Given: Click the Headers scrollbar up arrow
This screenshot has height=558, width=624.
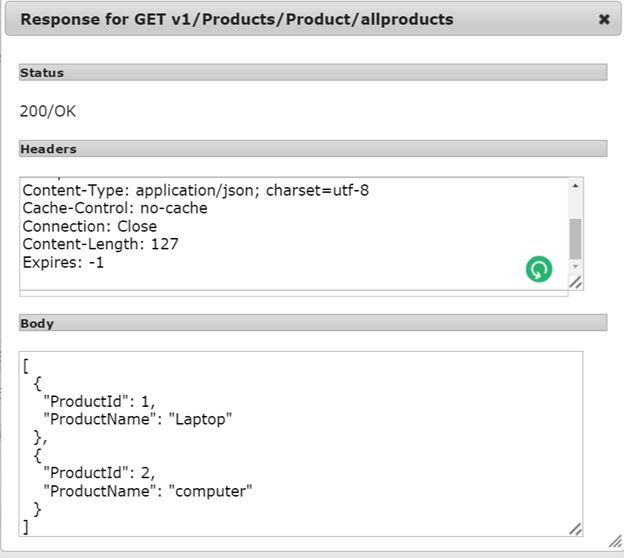Looking at the screenshot, I should pyautogui.click(x=575, y=186).
